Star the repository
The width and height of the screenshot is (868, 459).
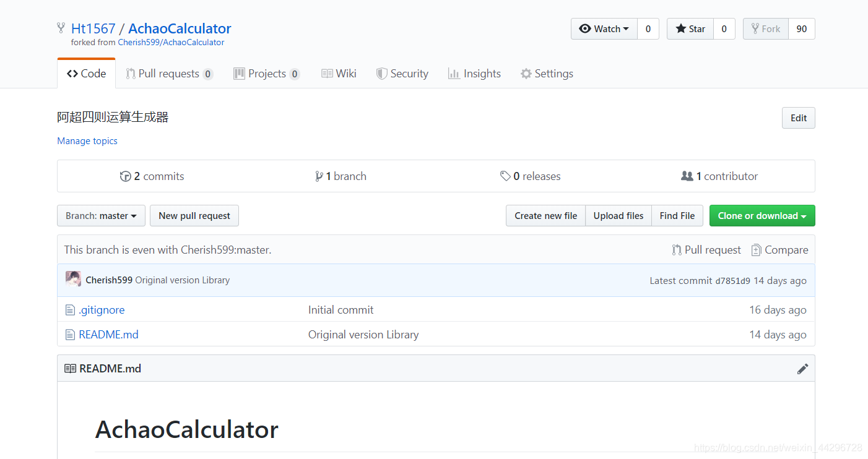point(690,28)
